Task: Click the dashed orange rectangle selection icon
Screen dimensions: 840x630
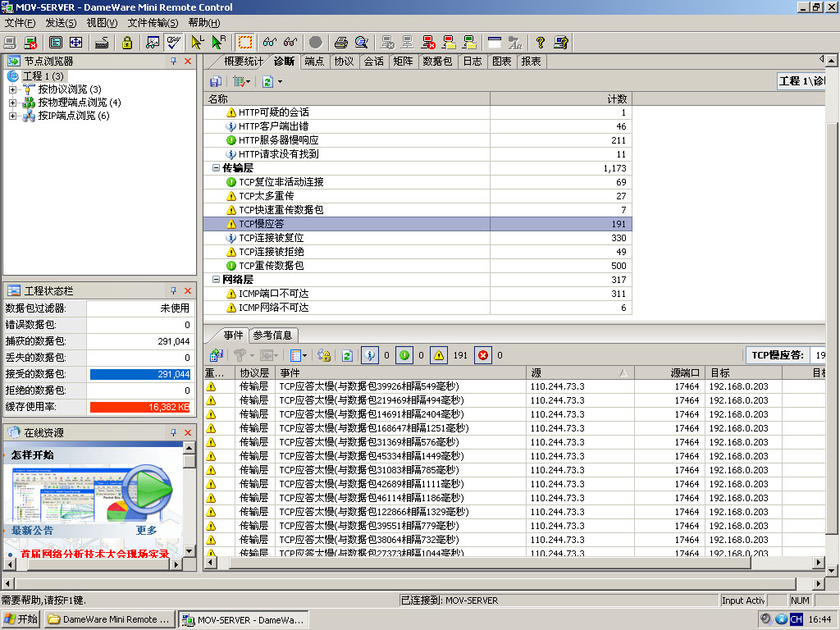Action: 244,42
